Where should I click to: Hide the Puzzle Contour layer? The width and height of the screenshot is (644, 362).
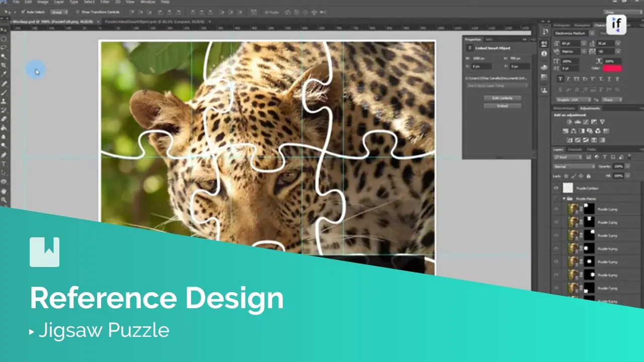click(x=556, y=188)
